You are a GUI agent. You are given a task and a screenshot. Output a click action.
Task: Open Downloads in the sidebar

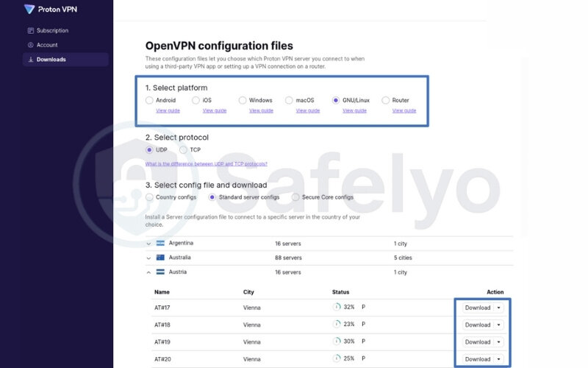tap(65, 60)
